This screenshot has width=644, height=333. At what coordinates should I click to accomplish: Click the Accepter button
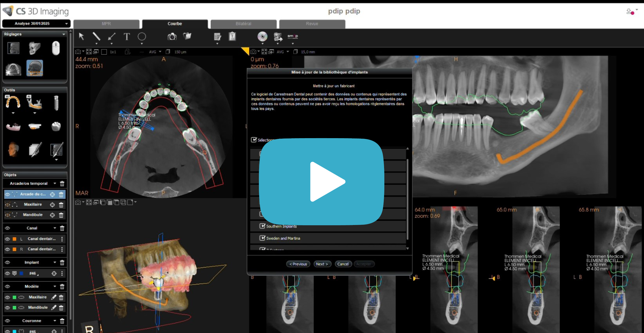point(364,264)
